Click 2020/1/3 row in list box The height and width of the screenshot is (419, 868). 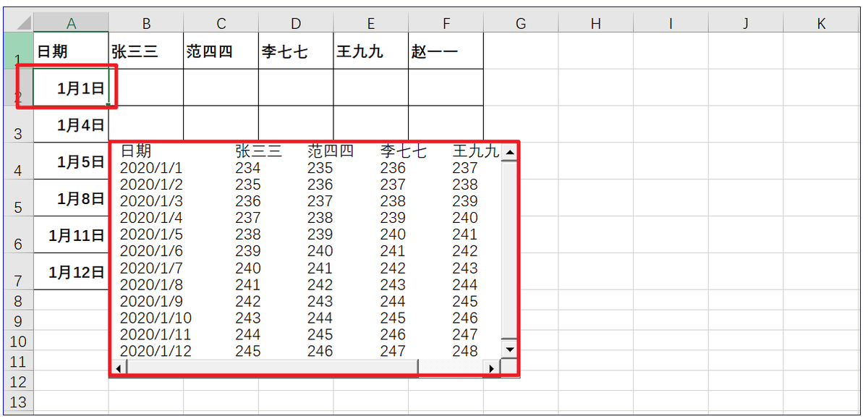(306, 201)
